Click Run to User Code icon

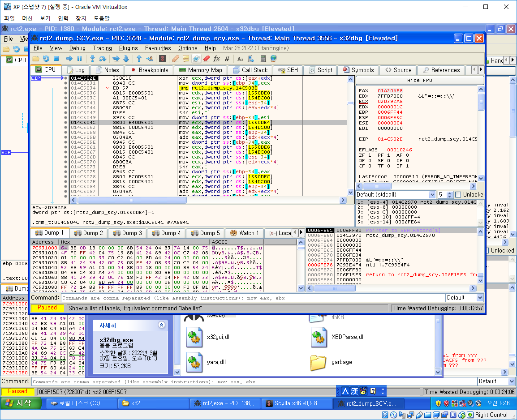[149, 59]
